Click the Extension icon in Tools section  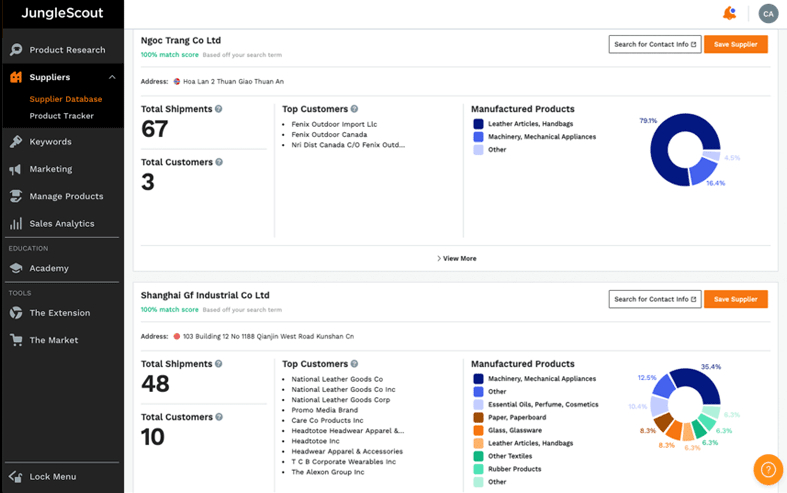point(16,313)
